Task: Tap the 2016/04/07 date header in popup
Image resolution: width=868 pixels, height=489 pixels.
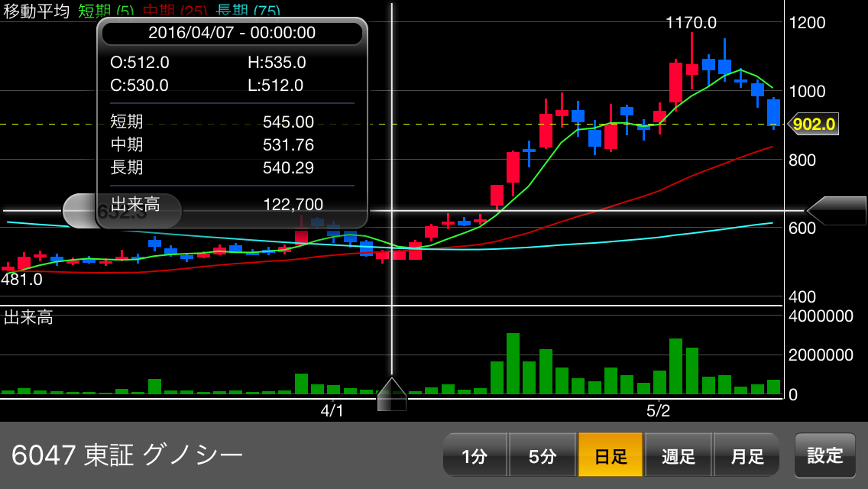Action: (232, 33)
